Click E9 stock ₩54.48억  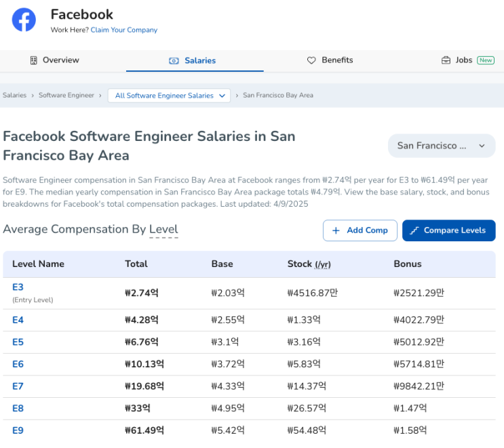[307, 430]
